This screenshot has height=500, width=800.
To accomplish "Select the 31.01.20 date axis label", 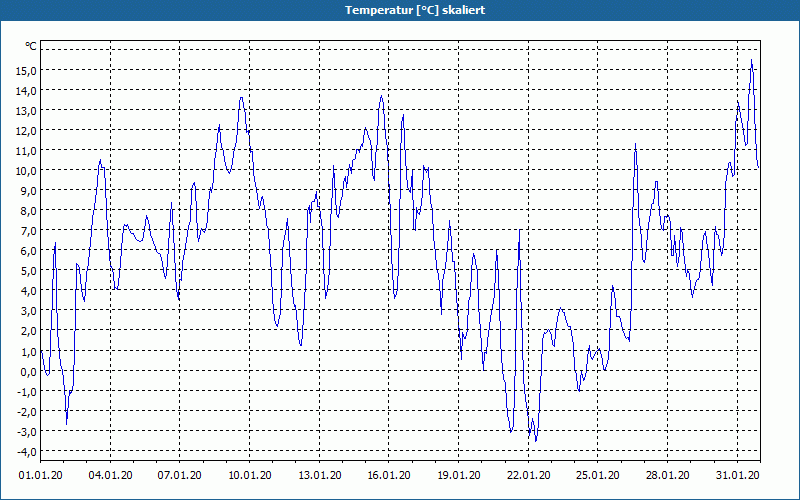I will (x=738, y=475).
